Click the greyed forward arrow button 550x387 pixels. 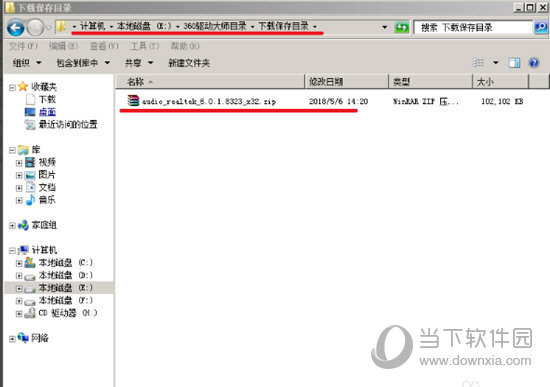35,27
